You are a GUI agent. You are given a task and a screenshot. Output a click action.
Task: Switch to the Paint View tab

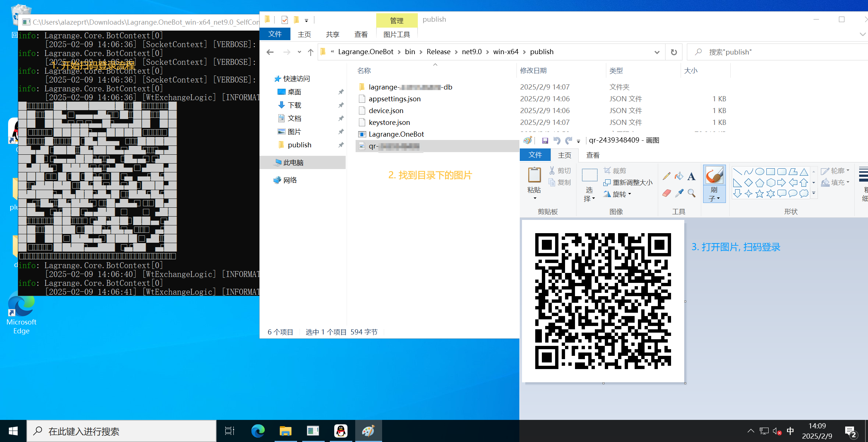(x=593, y=155)
